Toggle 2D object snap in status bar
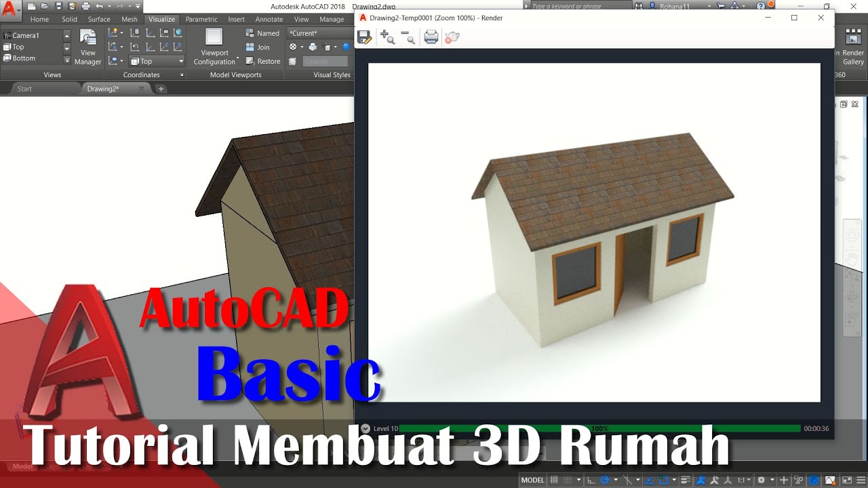Viewport: 868px width, 488px height. pyautogui.click(x=664, y=480)
